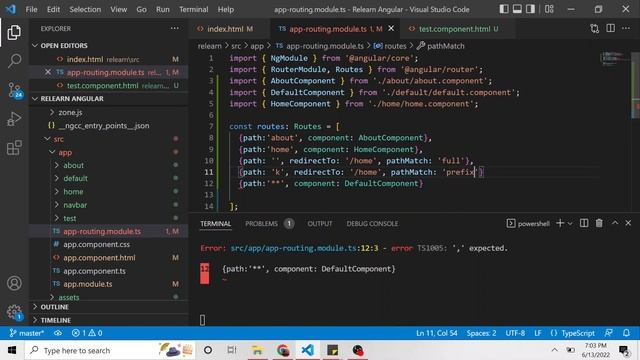Click the errors and warnings status indicator
The image size is (640, 360).
point(87,333)
